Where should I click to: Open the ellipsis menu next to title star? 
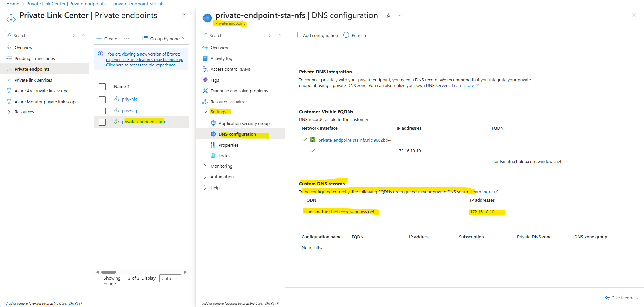[x=400, y=15]
